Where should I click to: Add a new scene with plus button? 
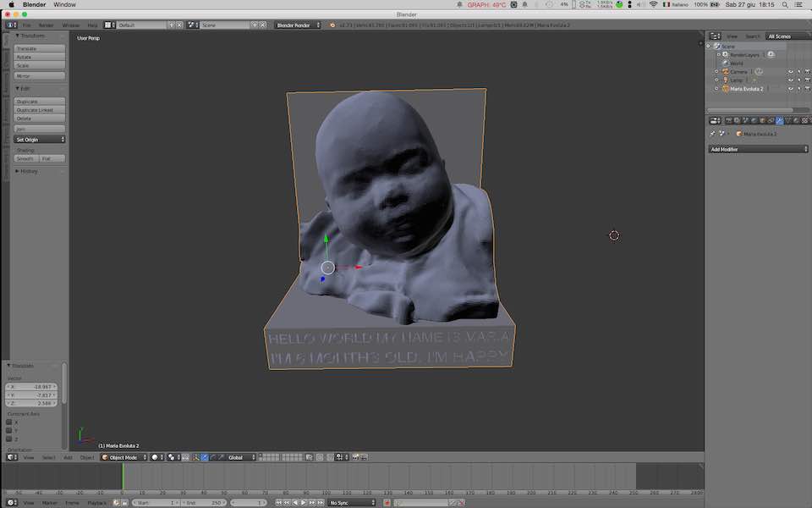pos(255,25)
